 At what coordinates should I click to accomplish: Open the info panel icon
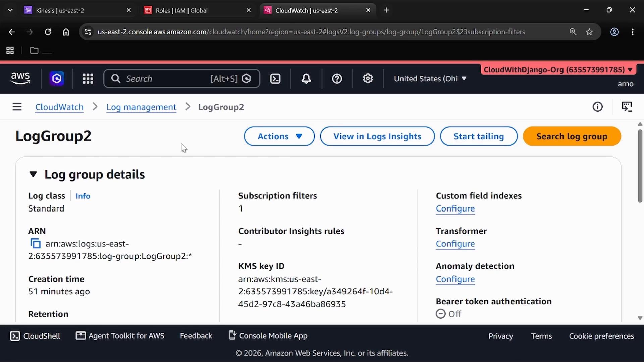[597, 107]
